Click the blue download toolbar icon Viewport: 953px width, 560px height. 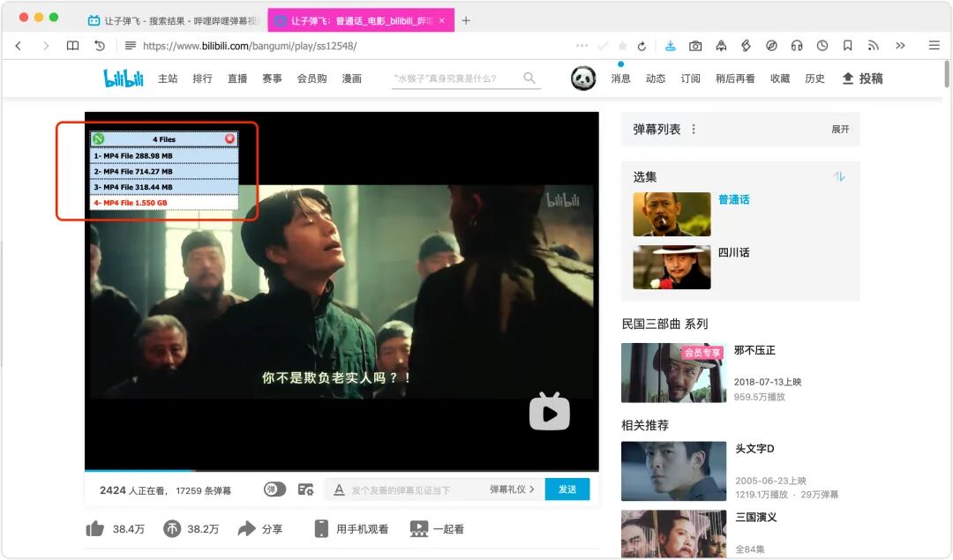point(670,46)
